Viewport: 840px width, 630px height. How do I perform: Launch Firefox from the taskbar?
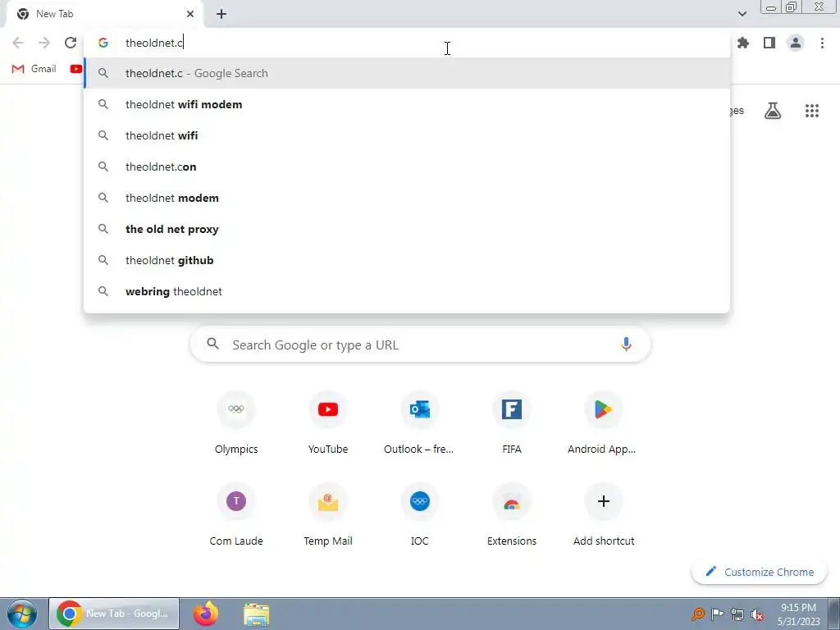point(206,614)
